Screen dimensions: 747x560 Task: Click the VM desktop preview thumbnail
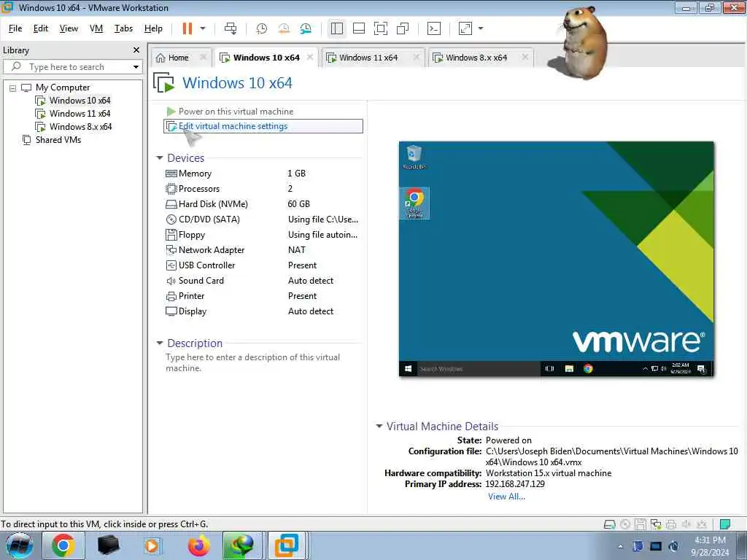[x=557, y=259]
